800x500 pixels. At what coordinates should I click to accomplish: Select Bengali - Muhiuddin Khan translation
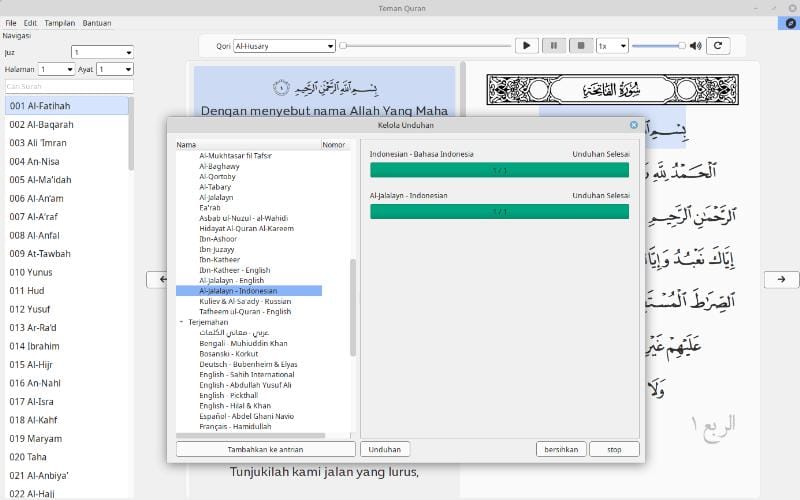[243, 343]
